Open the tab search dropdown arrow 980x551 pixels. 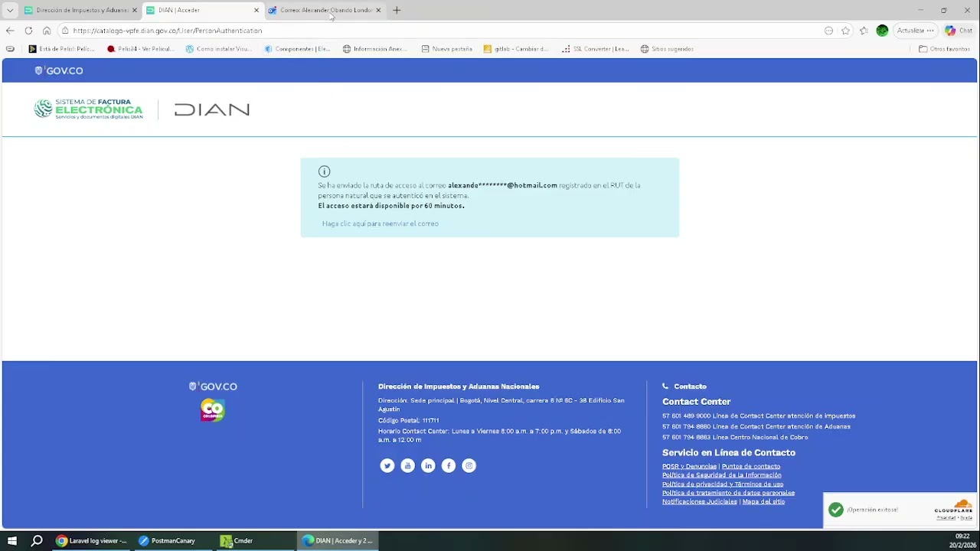coord(10,10)
